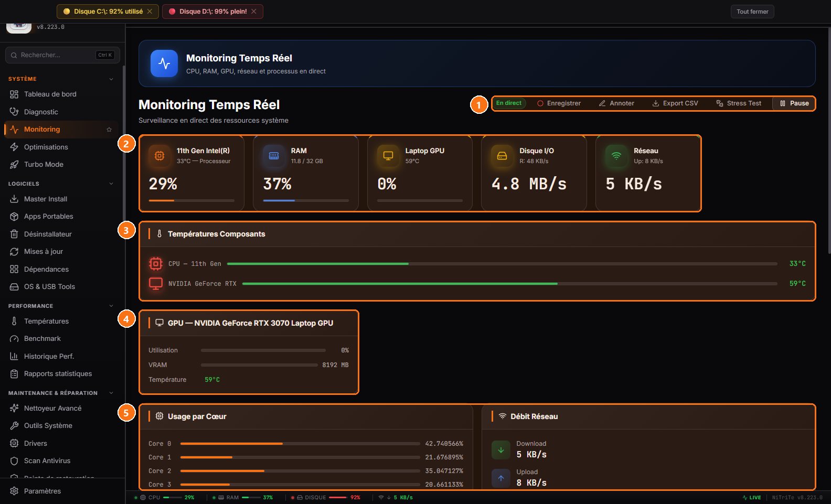Open Optimisations lightning icon
The height and width of the screenshot is (504, 831).
coord(14,147)
